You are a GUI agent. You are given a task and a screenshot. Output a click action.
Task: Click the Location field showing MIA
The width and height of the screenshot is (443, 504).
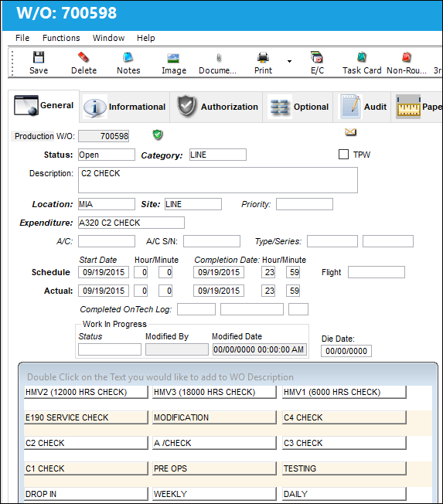107,204
